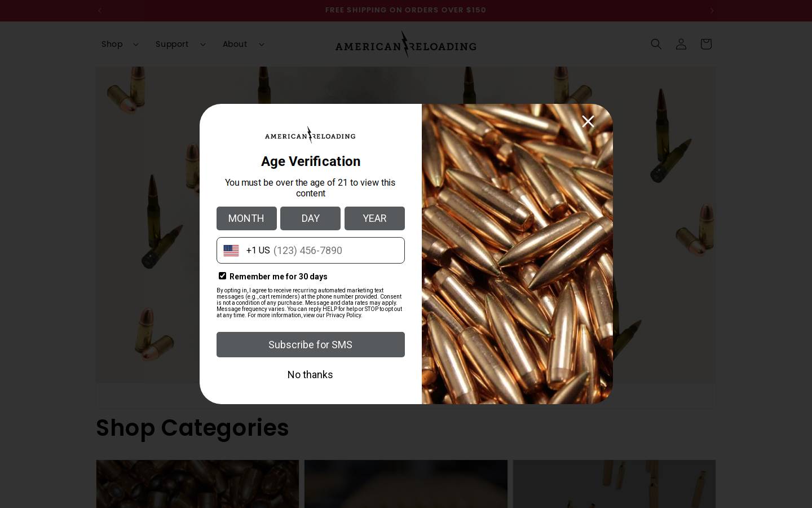The width and height of the screenshot is (812, 508).
Task: Click the US flag country selector
Action: pos(231,251)
